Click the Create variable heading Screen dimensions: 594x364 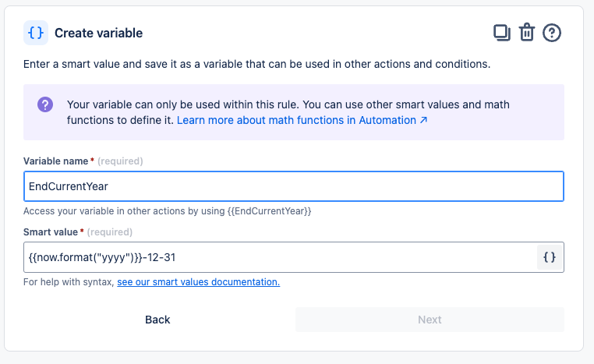coord(98,34)
